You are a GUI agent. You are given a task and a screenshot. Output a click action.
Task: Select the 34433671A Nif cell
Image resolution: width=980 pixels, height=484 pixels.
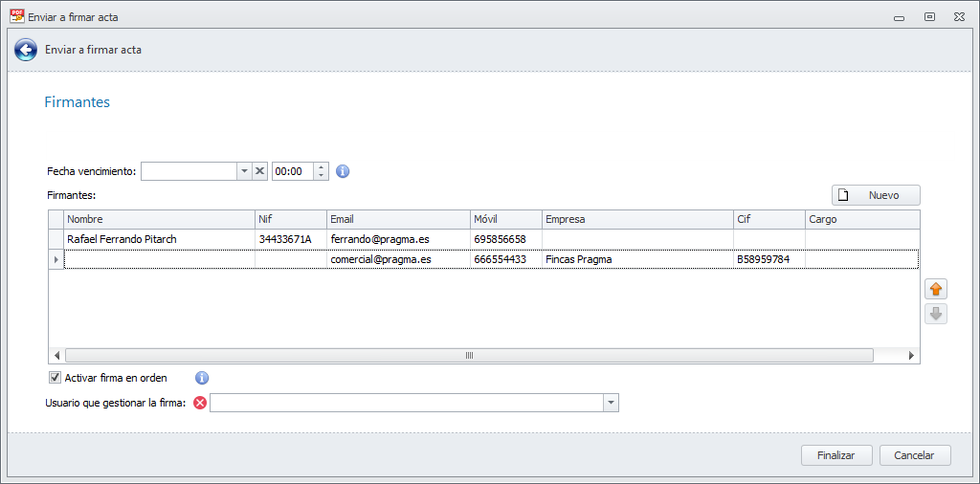tap(291, 239)
